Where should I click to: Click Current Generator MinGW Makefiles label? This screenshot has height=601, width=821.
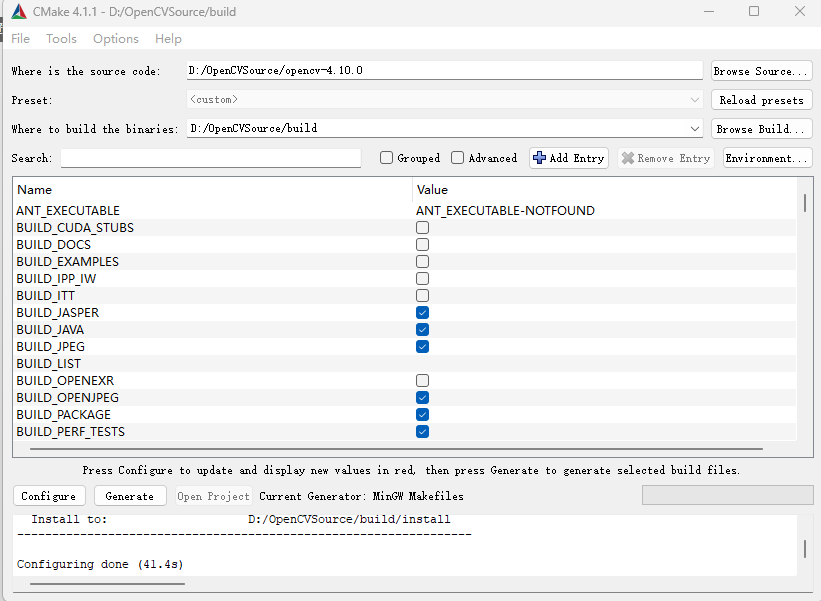(362, 496)
